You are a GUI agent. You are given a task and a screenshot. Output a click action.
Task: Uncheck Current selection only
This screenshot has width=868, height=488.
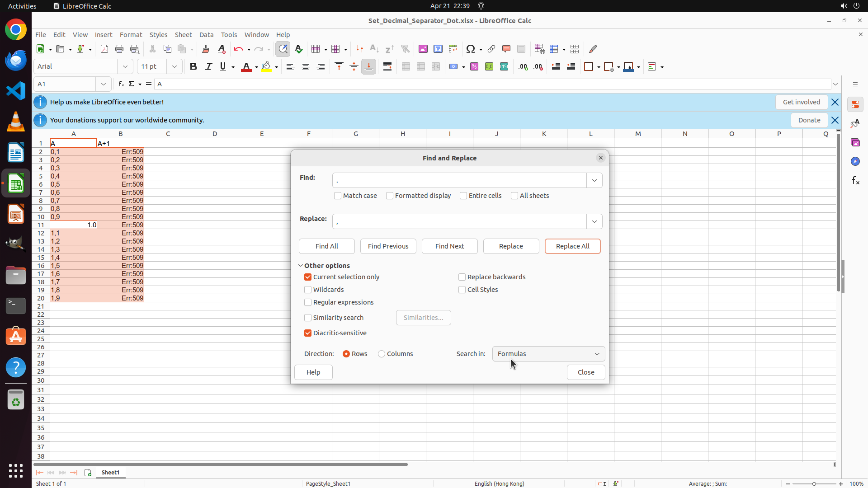(x=308, y=277)
